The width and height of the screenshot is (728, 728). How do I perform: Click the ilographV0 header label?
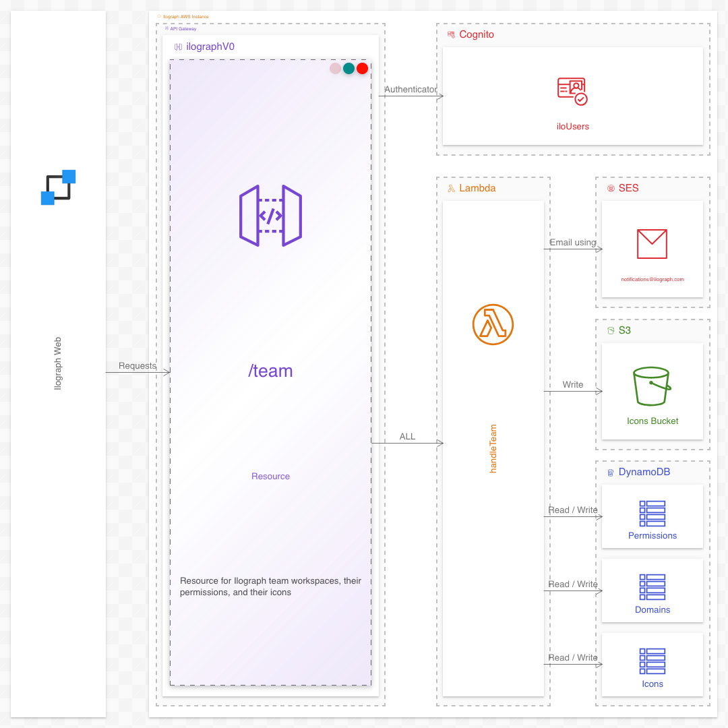(x=210, y=47)
